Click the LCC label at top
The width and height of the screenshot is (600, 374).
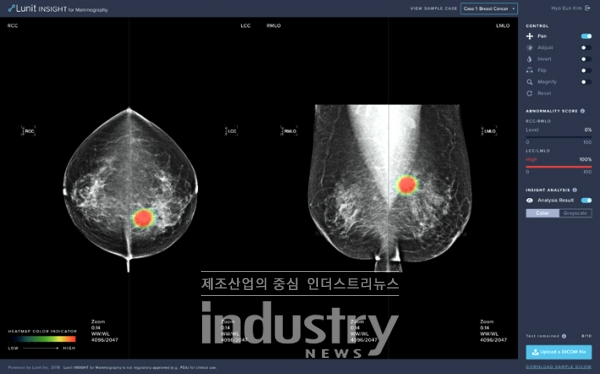[x=245, y=26]
